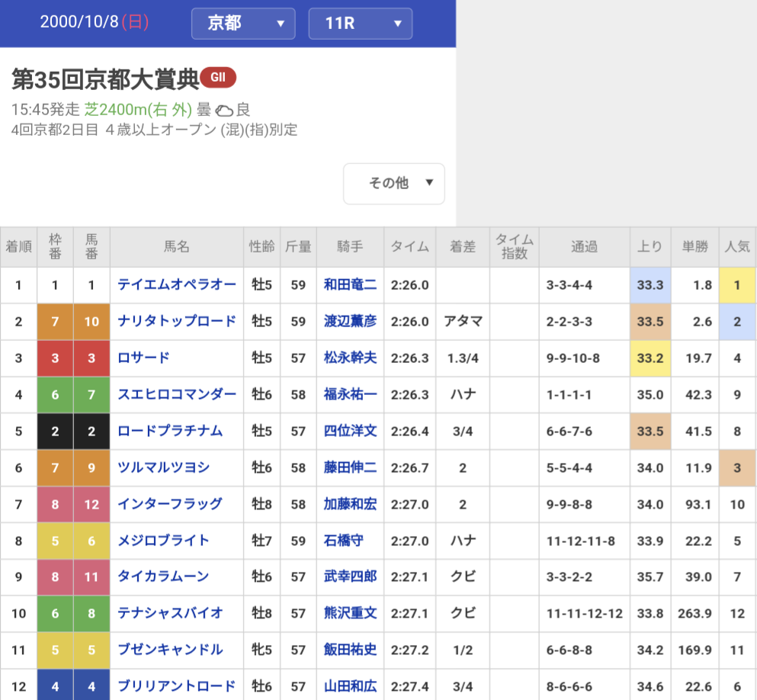This screenshot has height=700, width=757.
Task: Open horse テナシャスバイオ page
Action: tap(170, 613)
